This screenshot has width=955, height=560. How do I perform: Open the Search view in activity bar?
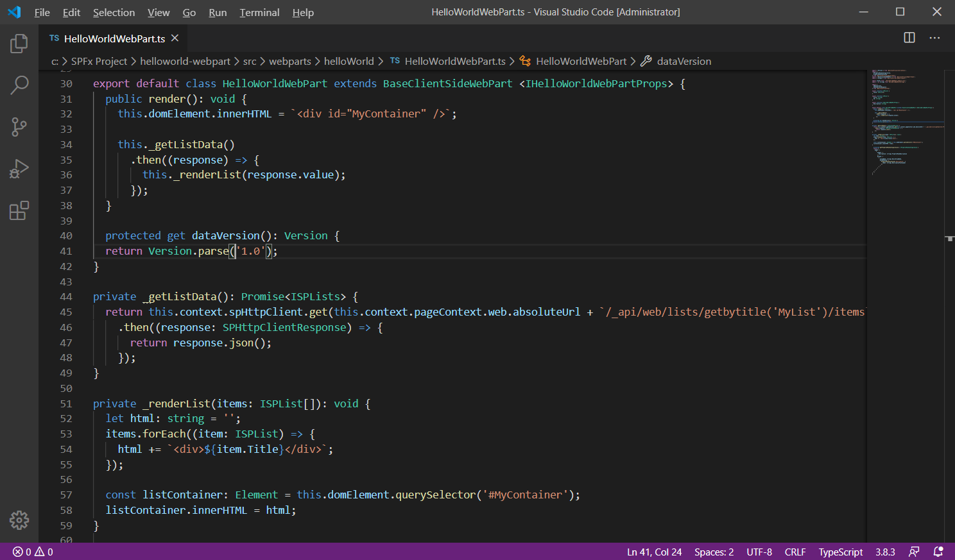19,85
